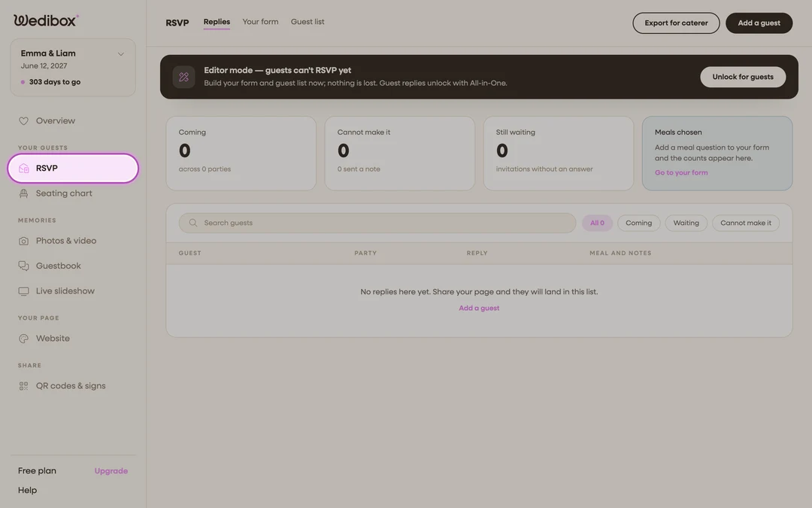Click the Website palette icon
Image resolution: width=812 pixels, height=508 pixels.
tap(23, 339)
